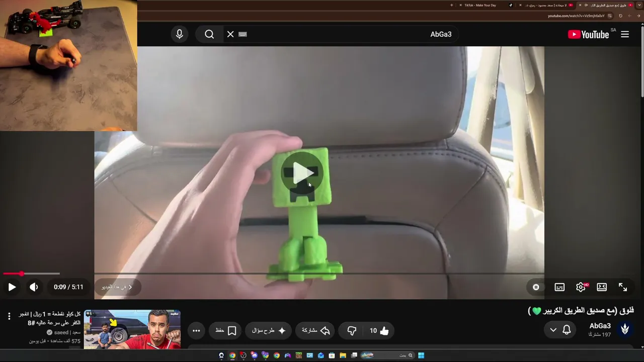Open the player settings gear

[581, 287]
